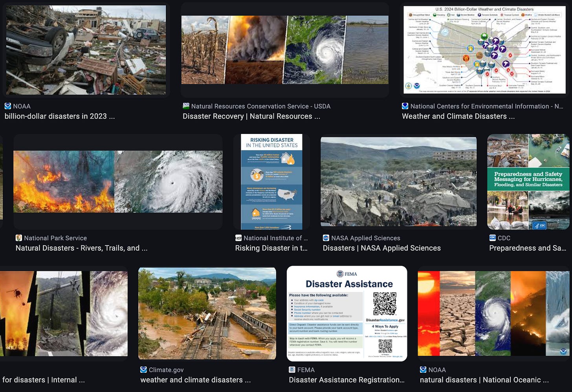Click the FEMA favicon icon
Viewport: 572px width, 392px height.
pos(292,370)
